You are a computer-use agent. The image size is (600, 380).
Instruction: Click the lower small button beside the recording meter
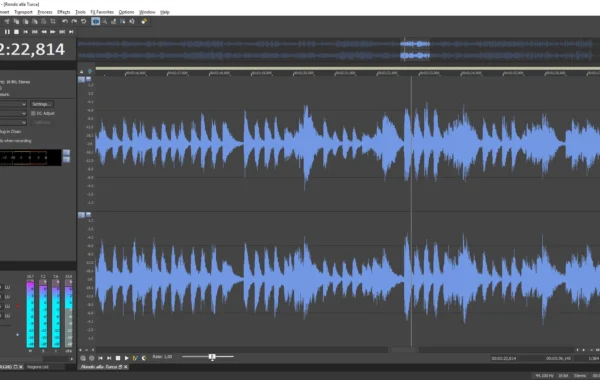pos(66,160)
